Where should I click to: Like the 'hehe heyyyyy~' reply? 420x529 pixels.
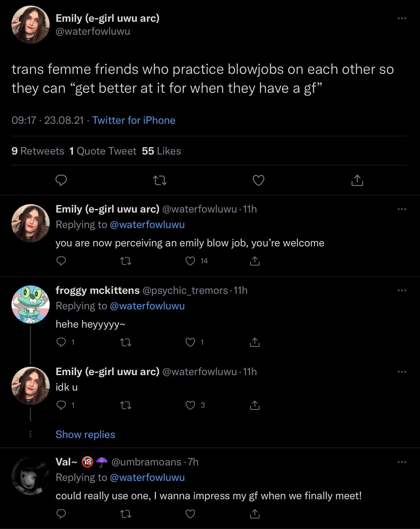(x=190, y=342)
